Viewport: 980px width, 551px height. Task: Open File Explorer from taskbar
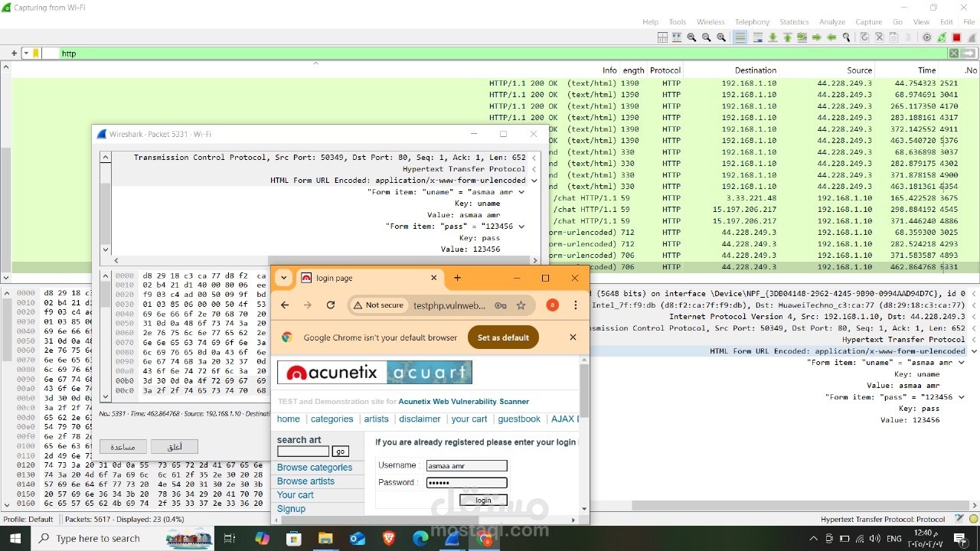[x=325, y=539]
